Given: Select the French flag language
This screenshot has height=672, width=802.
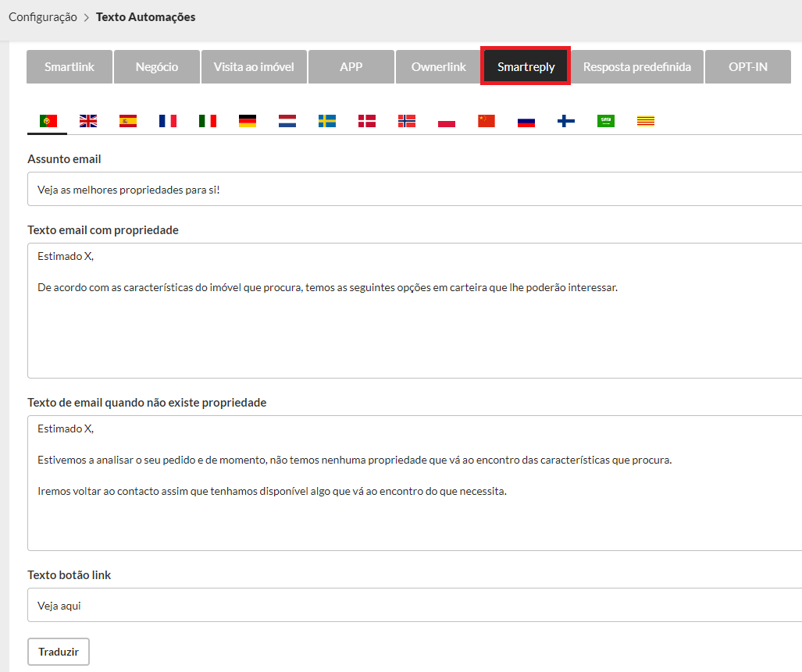Looking at the screenshot, I should click(168, 121).
